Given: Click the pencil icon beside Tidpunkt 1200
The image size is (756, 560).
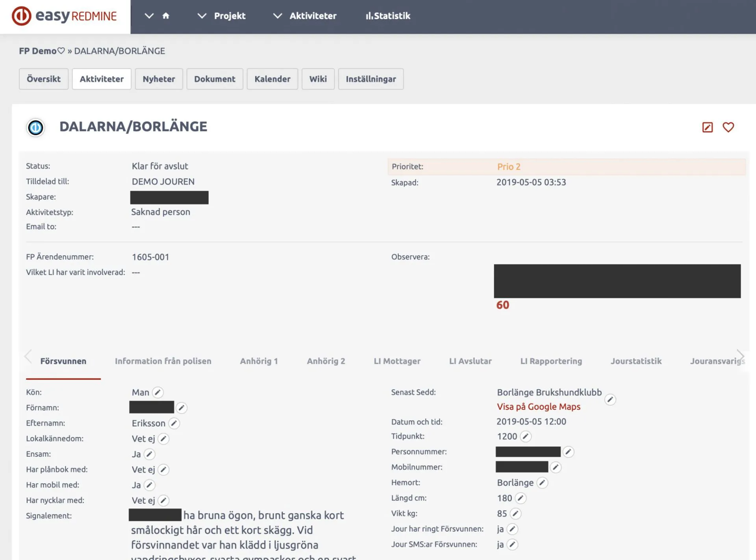Looking at the screenshot, I should [x=526, y=436].
